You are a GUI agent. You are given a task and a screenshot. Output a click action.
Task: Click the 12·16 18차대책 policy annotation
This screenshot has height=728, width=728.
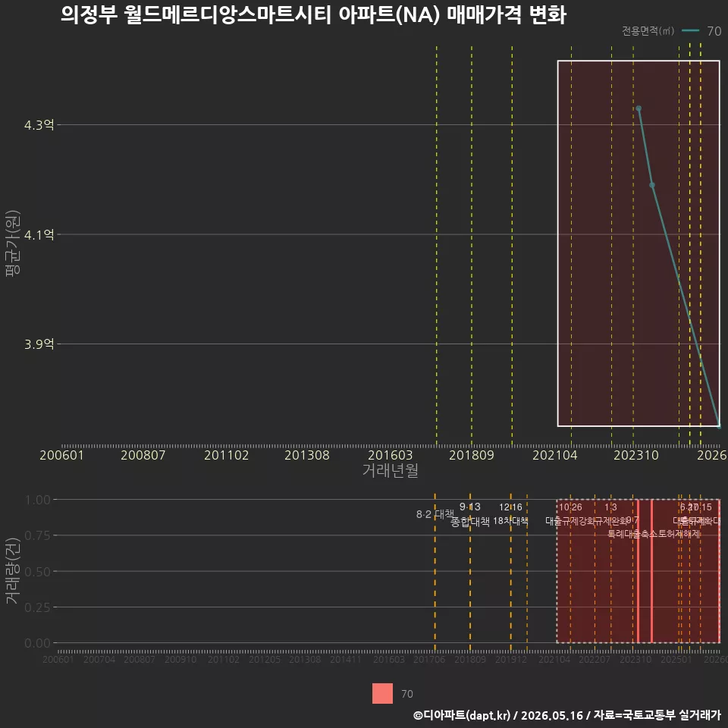coord(510,514)
